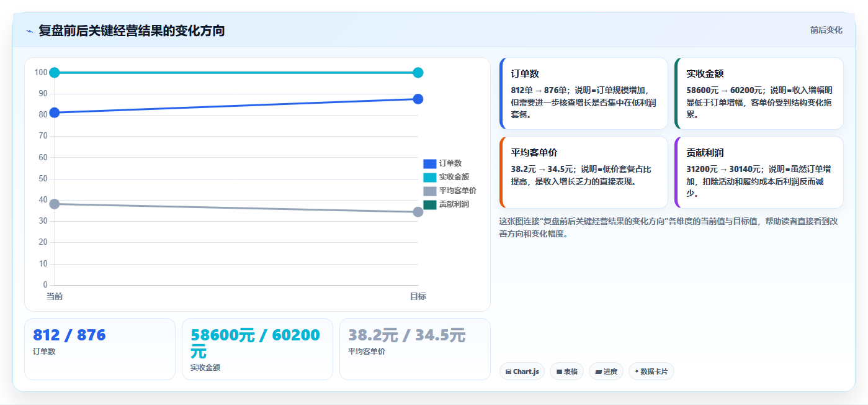Click the 实收金额 data point at 目标
The image size is (868, 405).
coord(418,73)
